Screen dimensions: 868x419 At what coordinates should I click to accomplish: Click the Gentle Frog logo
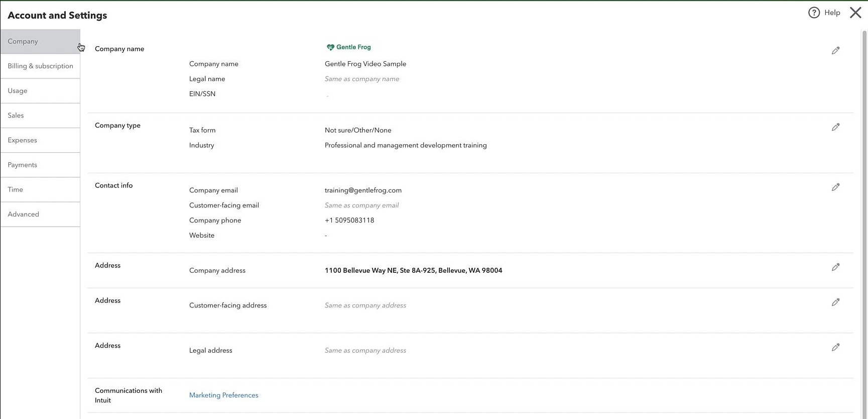pos(349,47)
